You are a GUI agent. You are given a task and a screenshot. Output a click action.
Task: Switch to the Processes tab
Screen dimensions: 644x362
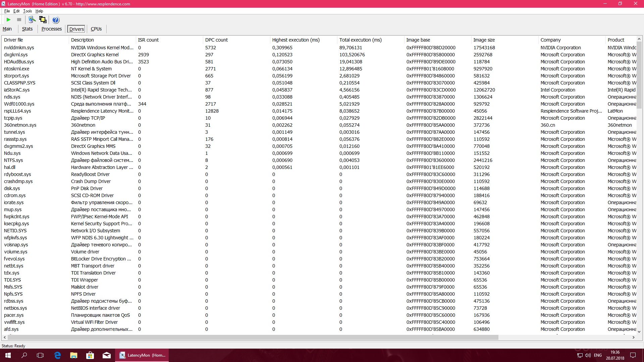pyautogui.click(x=52, y=29)
